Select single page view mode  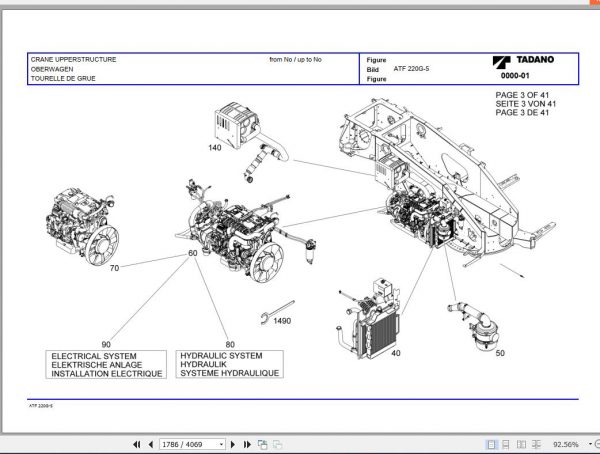tap(491, 444)
